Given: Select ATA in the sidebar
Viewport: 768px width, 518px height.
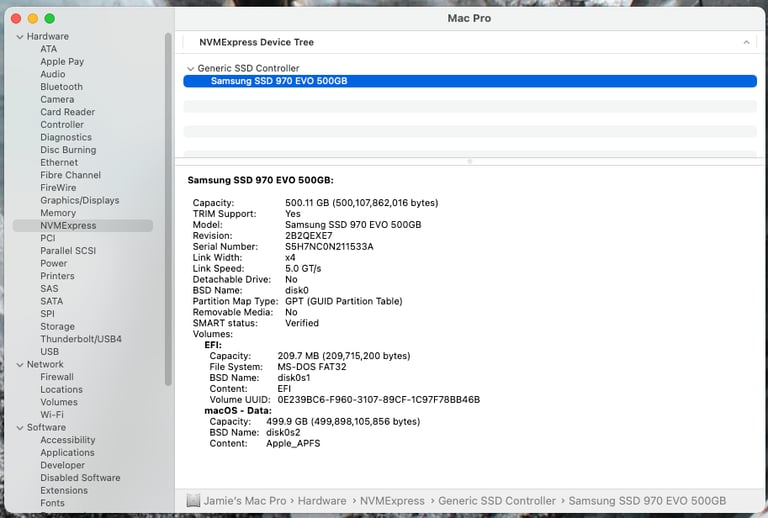Looking at the screenshot, I should tap(48, 49).
